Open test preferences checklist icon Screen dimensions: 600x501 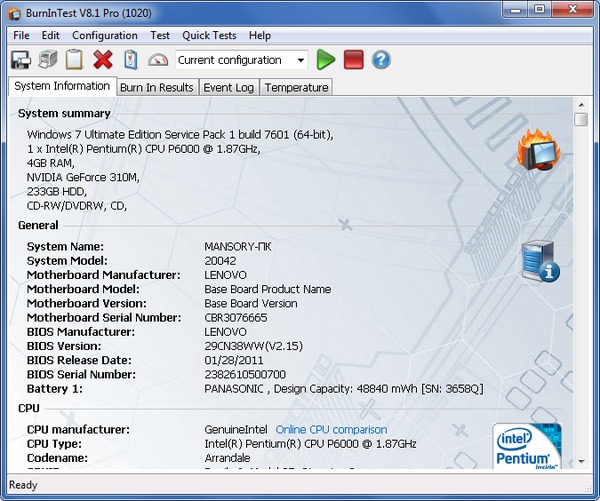[x=130, y=60]
